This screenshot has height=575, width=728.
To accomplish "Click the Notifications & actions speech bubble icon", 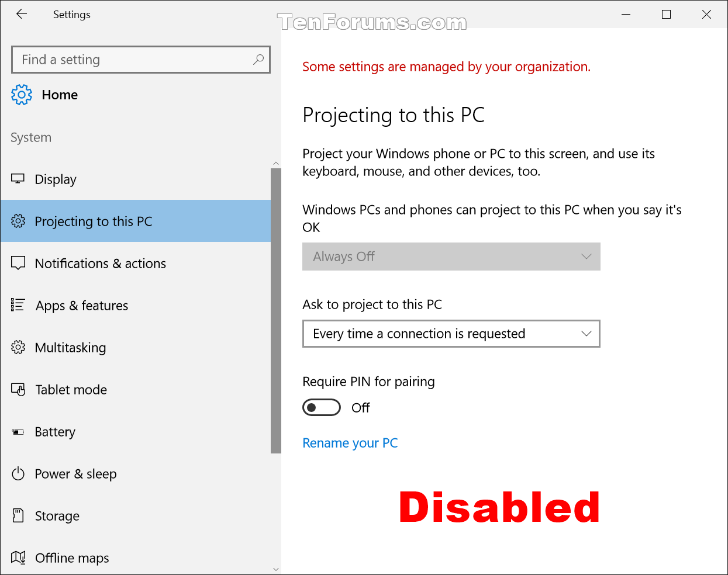I will point(18,264).
